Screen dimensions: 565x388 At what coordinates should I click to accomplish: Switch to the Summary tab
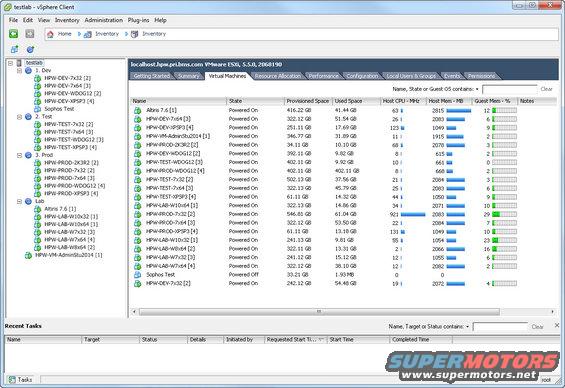pos(188,76)
